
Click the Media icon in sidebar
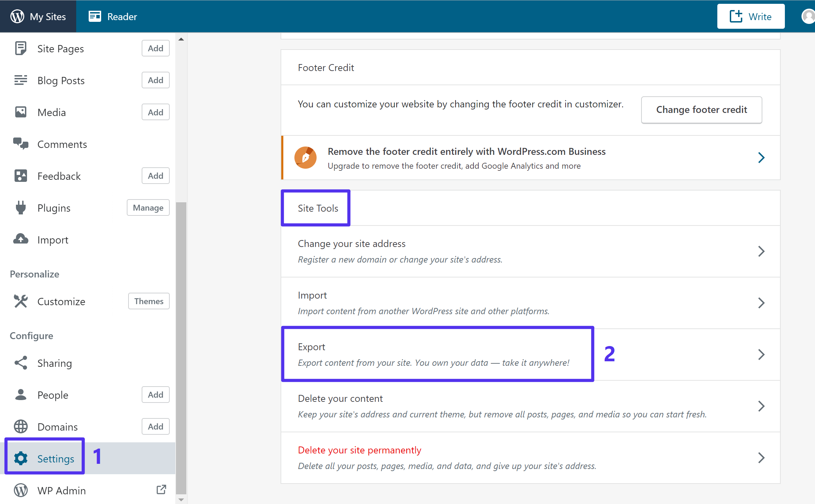click(21, 112)
